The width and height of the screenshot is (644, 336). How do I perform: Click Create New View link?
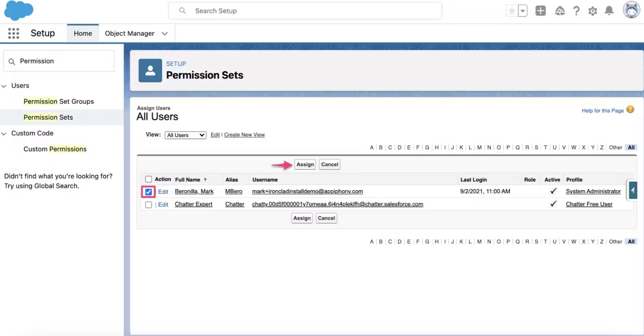[244, 135]
